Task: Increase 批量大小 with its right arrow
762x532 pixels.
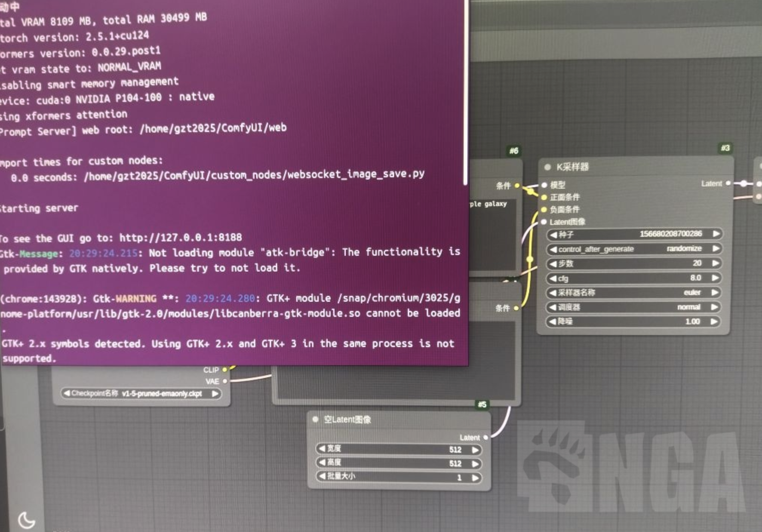Action: [475, 478]
